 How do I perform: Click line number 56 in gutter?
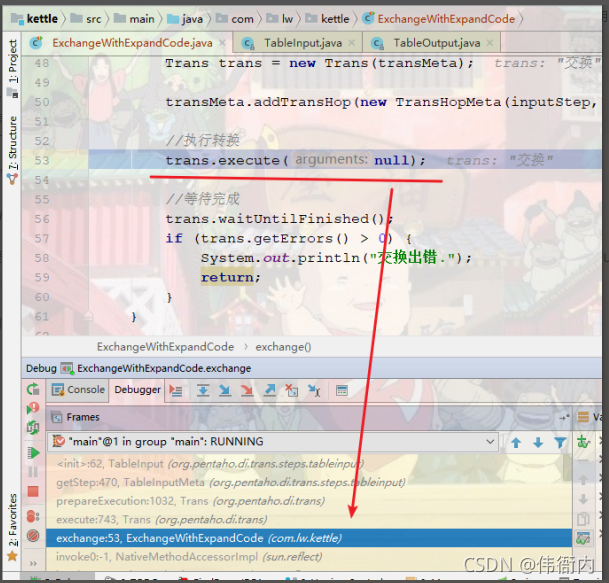42,219
